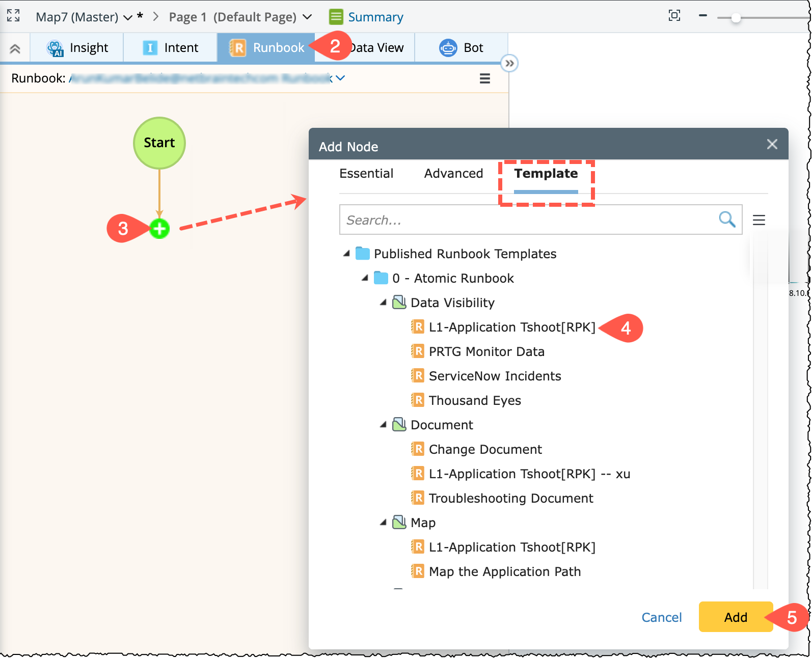
Task: Select the 0 - Atomic Runbook folder label
Action: pyautogui.click(x=453, y=278)
